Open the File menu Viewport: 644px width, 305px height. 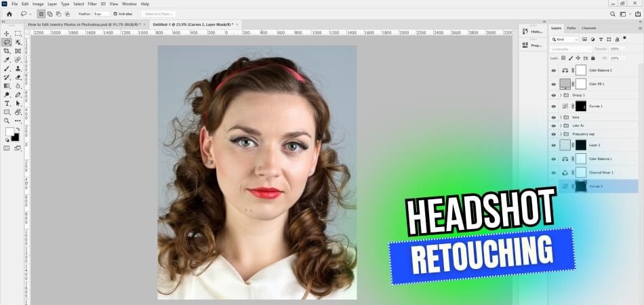click(x=15, y=3)
